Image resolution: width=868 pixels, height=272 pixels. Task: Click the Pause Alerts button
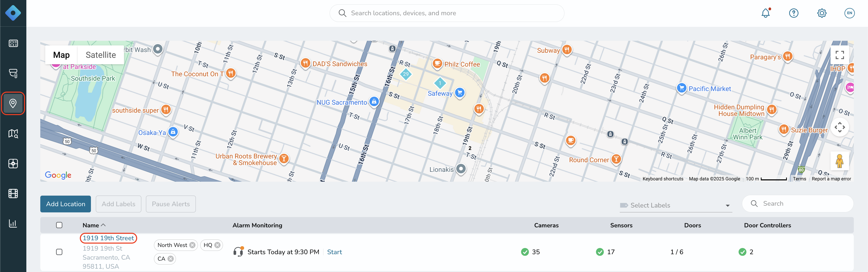point(171,204)
